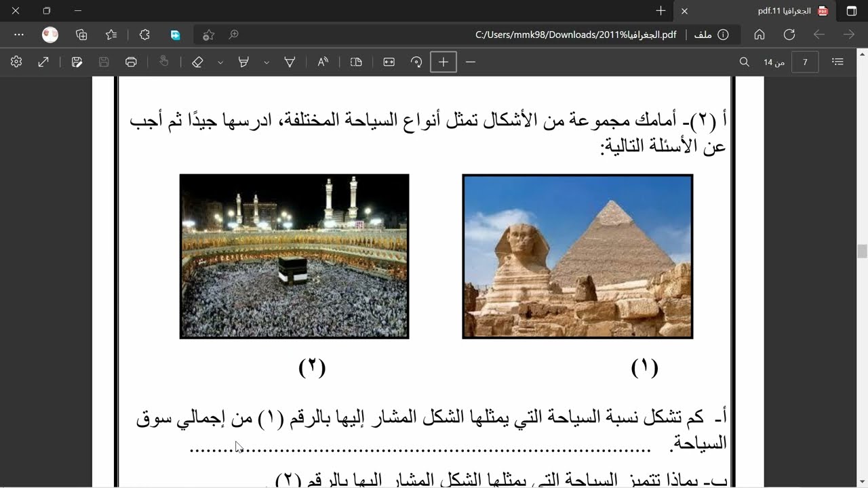Select the الجغرافيا 11.pdf tab

click(754, 11)
